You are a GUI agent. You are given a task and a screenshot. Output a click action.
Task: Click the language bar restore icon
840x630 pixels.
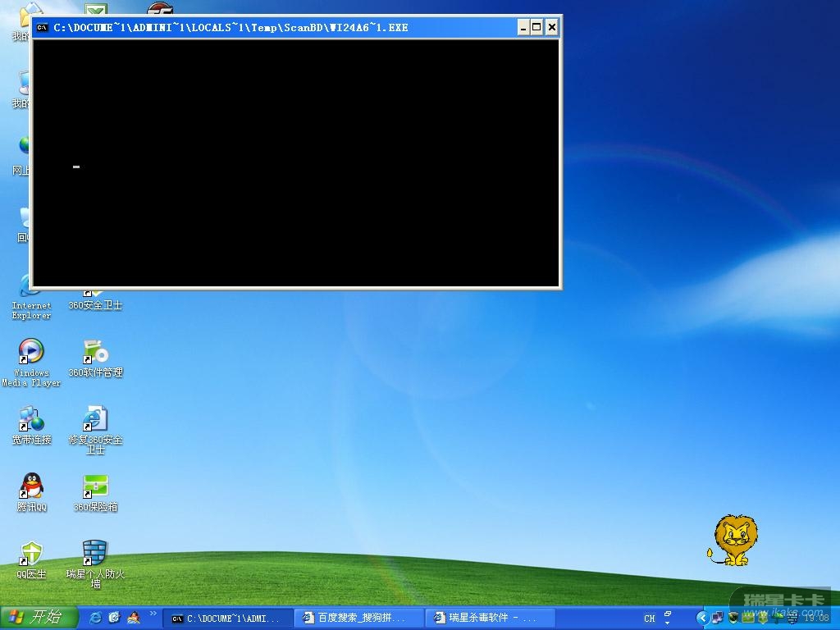pos(668,614)
